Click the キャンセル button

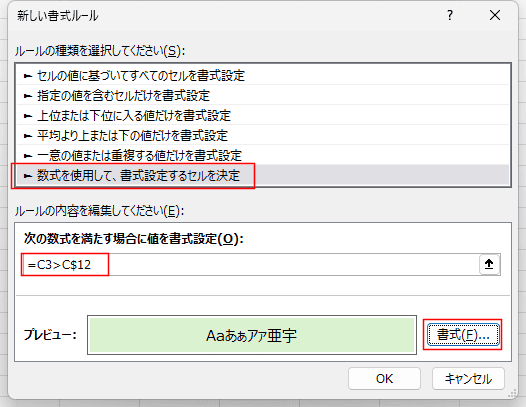tap(468, 379)
